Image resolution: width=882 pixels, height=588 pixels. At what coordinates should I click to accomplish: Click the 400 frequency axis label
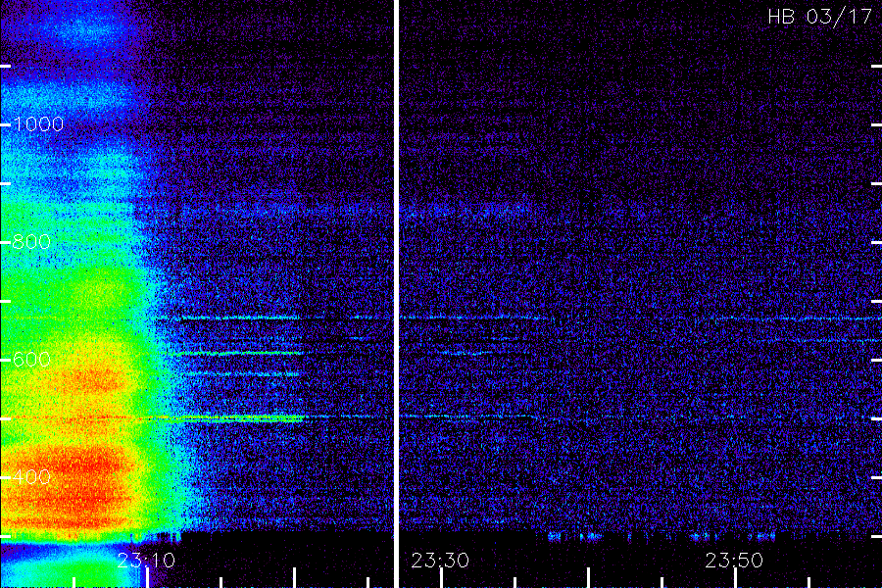(31, 477)
